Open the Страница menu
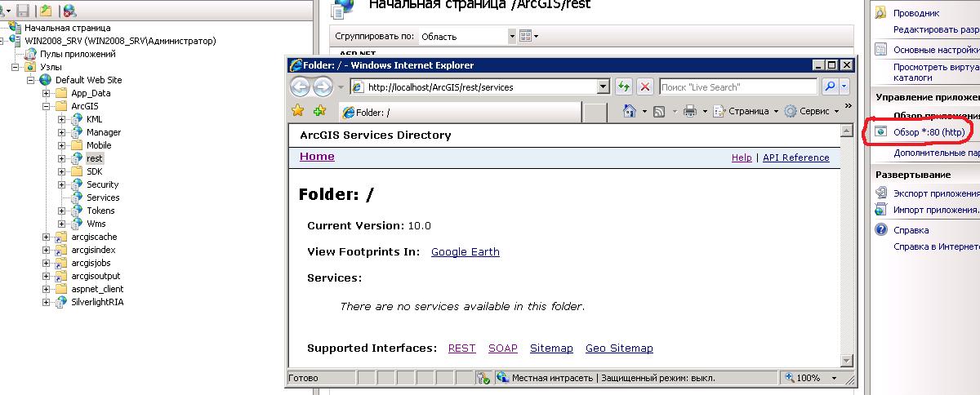The width and height of the screenshot is (980, 395). [747, 111]
